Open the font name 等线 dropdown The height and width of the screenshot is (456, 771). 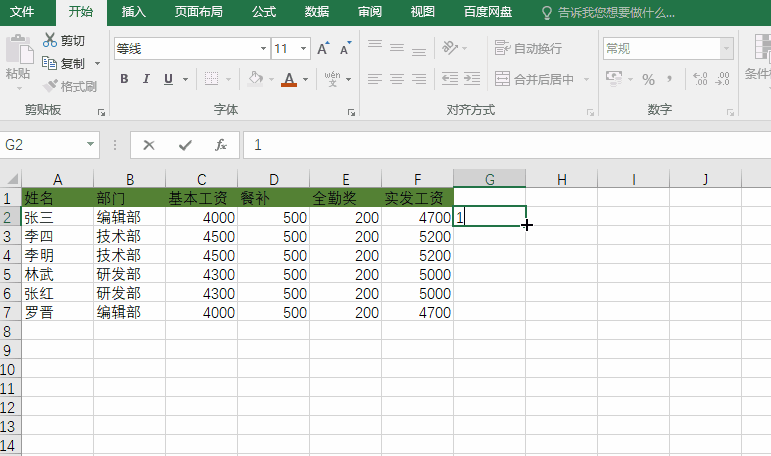[x=264, y=49]
